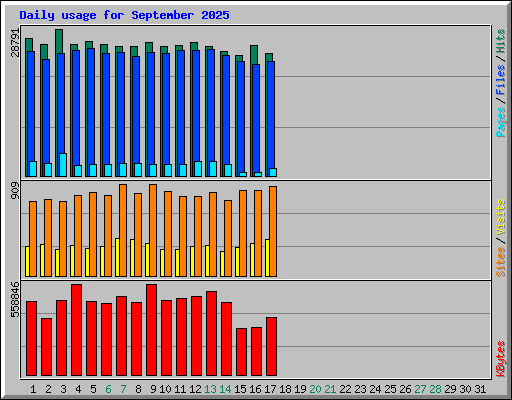Select the yellow Visits bar for day 17

point(267,258)
